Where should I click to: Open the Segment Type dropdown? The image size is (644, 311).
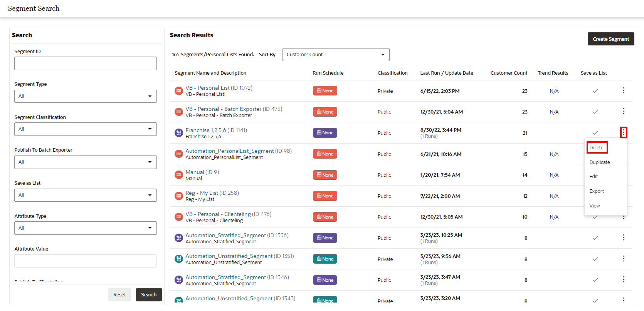86,96
